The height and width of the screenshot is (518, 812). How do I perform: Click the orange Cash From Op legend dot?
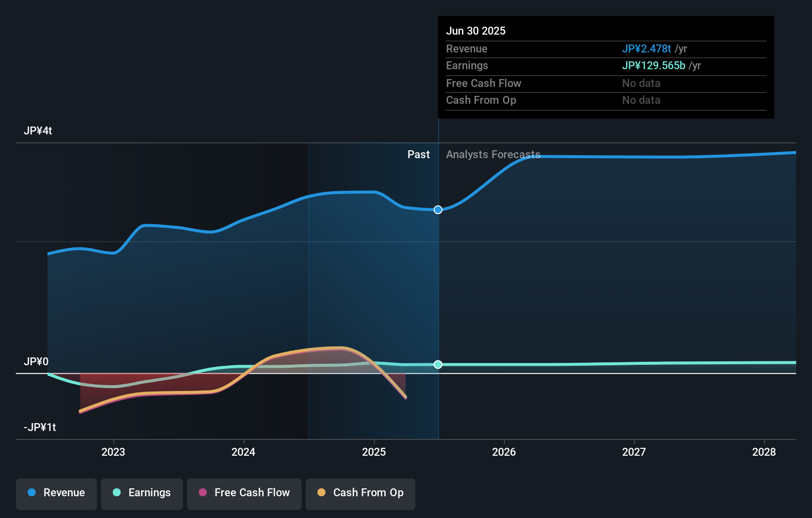(321, 493)
